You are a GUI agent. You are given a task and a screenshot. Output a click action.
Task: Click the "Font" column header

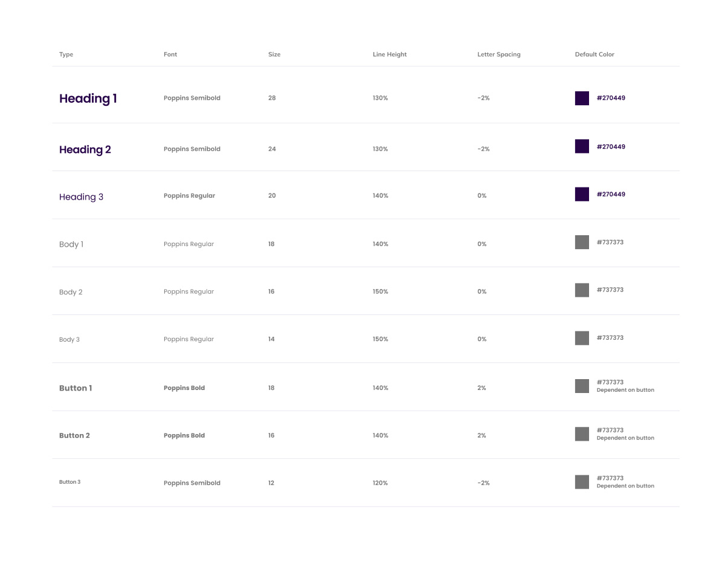[x=170, y=54]
